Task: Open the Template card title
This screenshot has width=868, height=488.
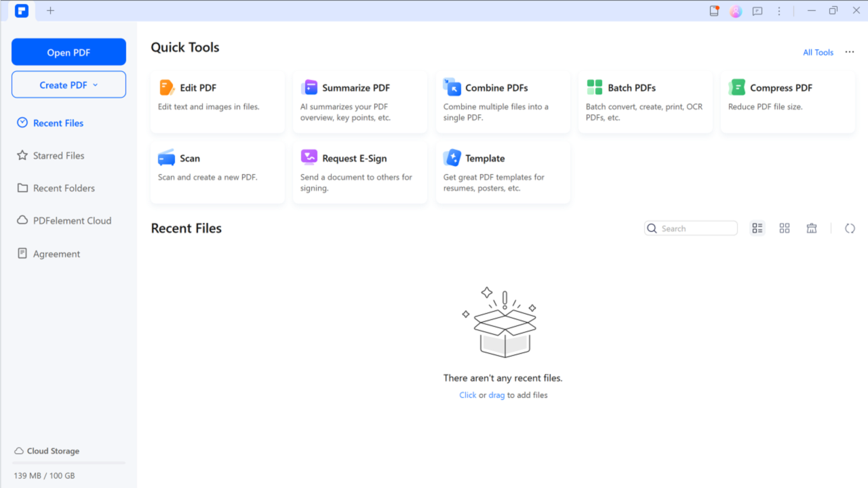Action: [485, 158]
